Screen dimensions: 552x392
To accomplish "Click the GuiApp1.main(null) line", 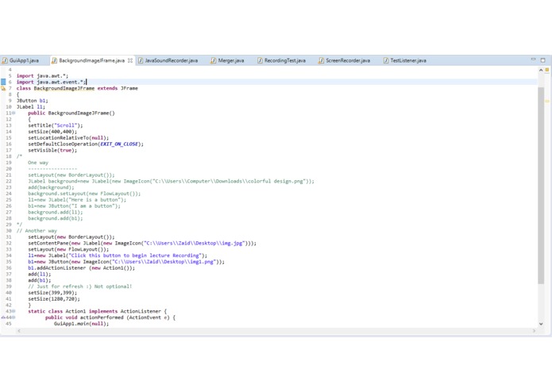I will tap(81, 324).
